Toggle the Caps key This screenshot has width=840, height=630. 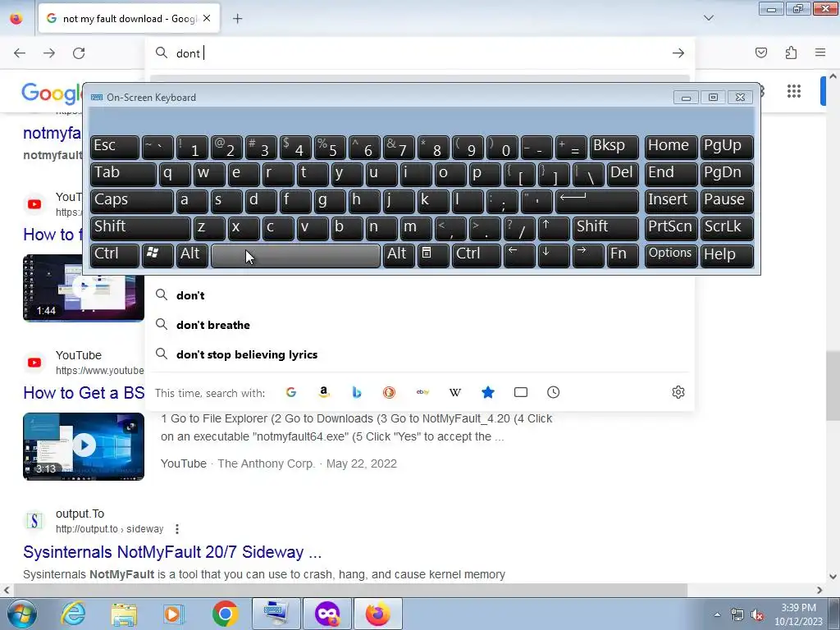tap(131, 202)
